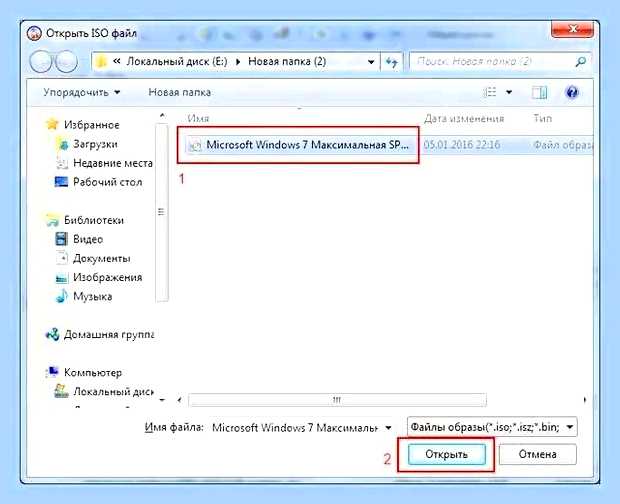Click date 05.01.2016 22:16 cell
This screenshot has width=620, height=504.
461,145
